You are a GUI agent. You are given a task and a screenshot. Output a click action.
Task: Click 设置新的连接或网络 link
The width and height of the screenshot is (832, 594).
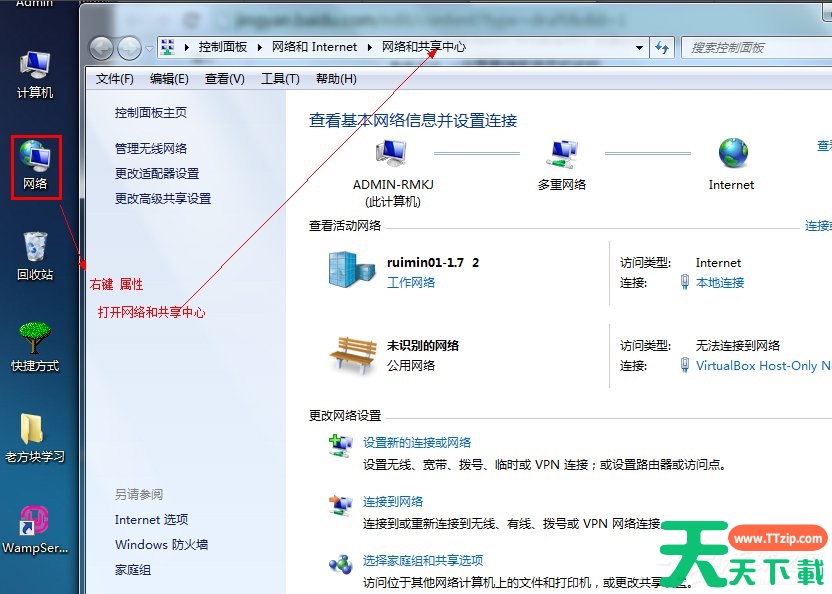click(x=417, y=443)
